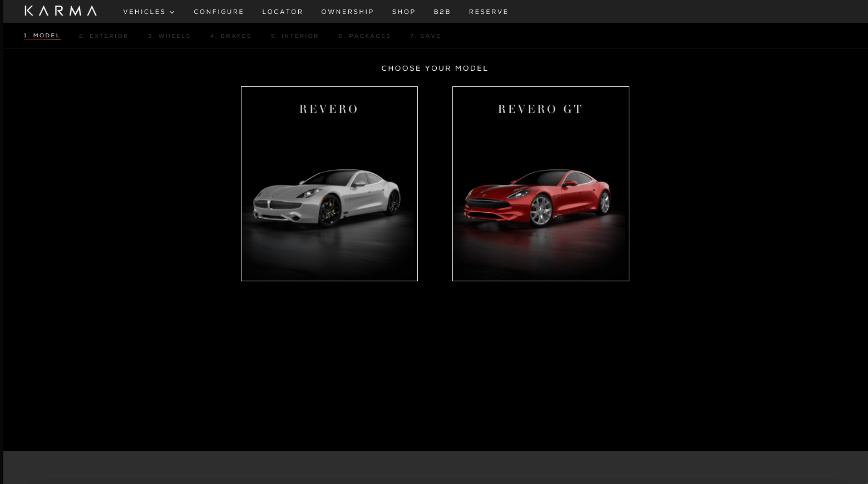Select the 1. Model step tab
Viewport: 868px width, 484px height.
click(x=42, y=36)
